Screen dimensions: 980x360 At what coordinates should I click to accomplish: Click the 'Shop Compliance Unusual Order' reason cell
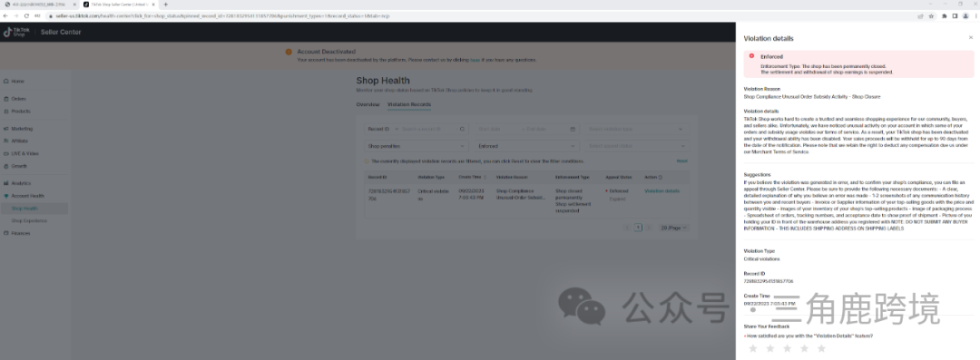[x=520, y=194]
